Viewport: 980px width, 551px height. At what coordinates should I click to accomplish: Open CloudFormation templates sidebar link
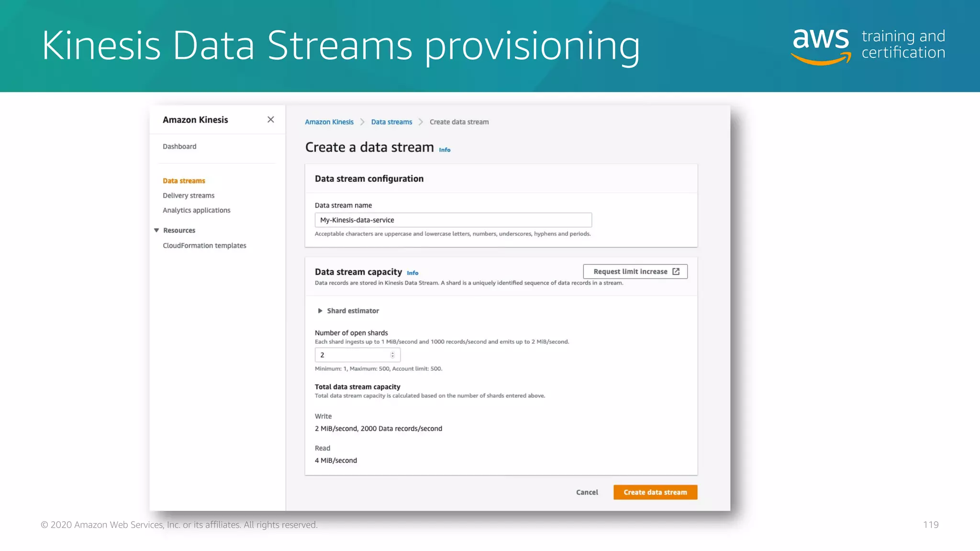pyautogui.click(x=204, y=245)
